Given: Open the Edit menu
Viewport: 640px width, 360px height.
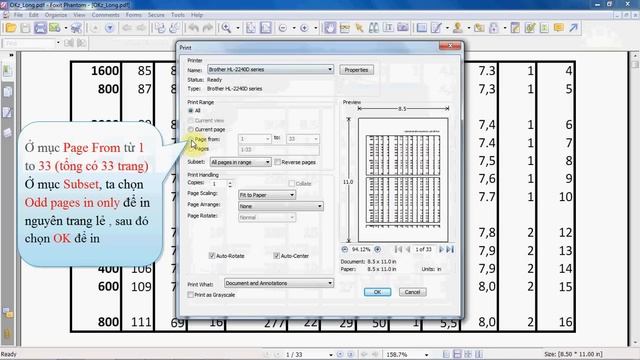Looking at the screenshot, I should [33, 15].
